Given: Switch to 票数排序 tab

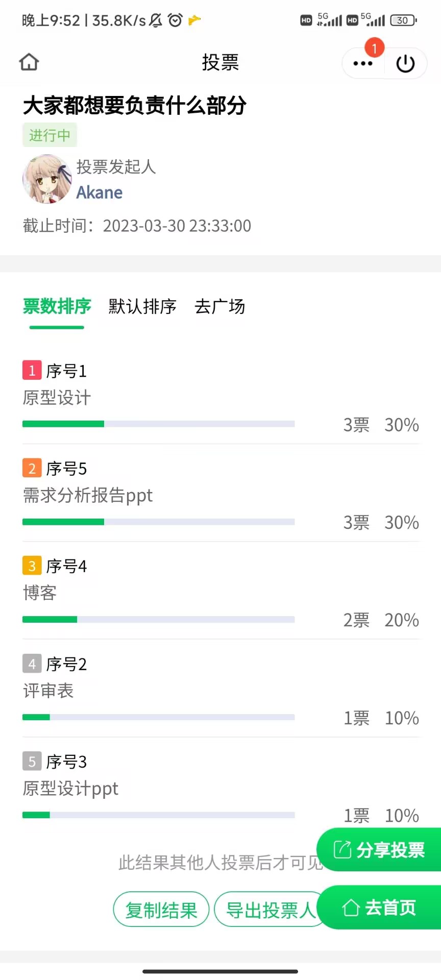Looking at the screenshot, I should pos(57,306).
